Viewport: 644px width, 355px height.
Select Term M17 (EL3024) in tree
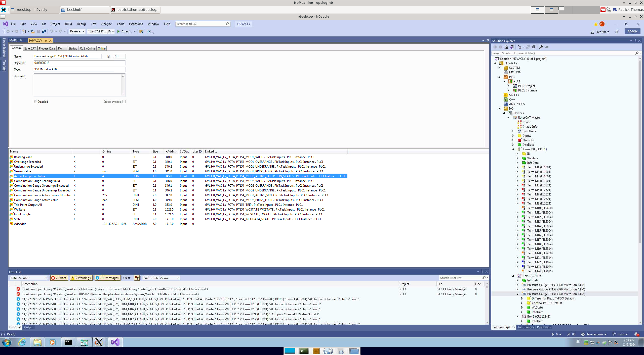click(540, 240)
